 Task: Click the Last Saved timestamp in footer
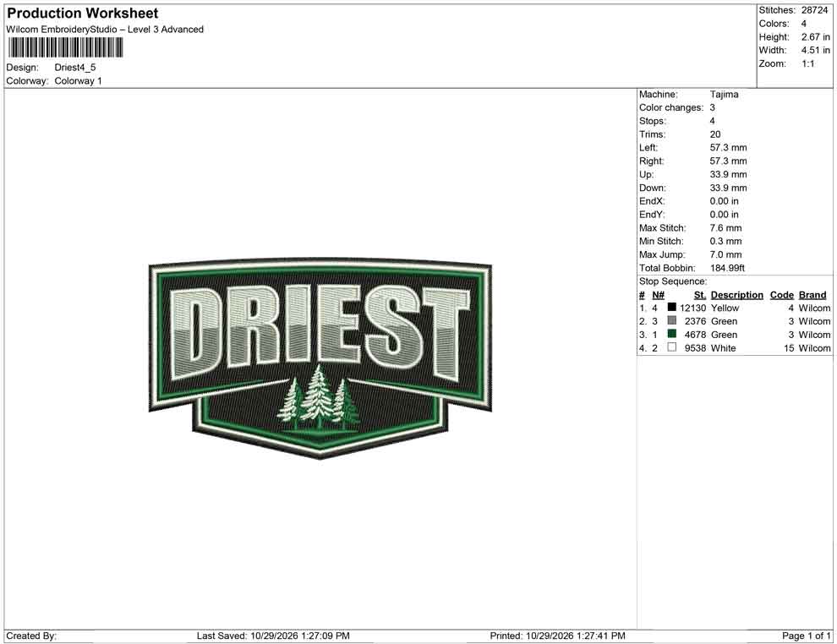(x=273, y=636)
